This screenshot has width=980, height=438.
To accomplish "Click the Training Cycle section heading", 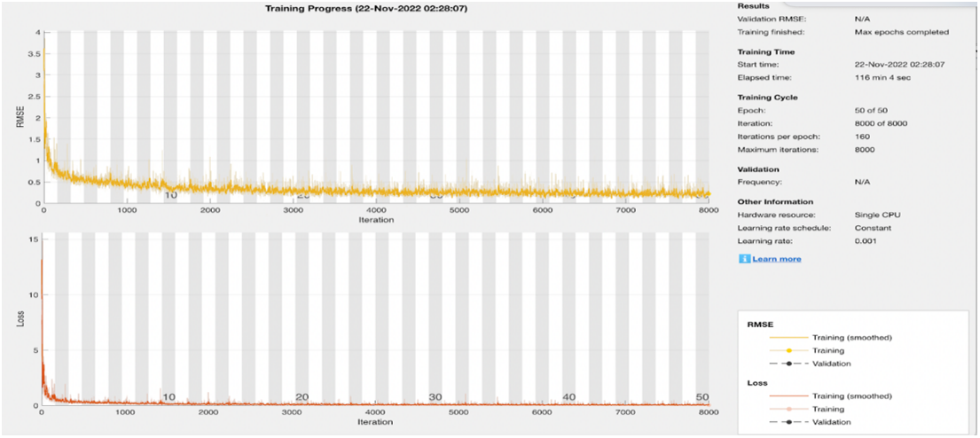I will click(x=767, y=98).
